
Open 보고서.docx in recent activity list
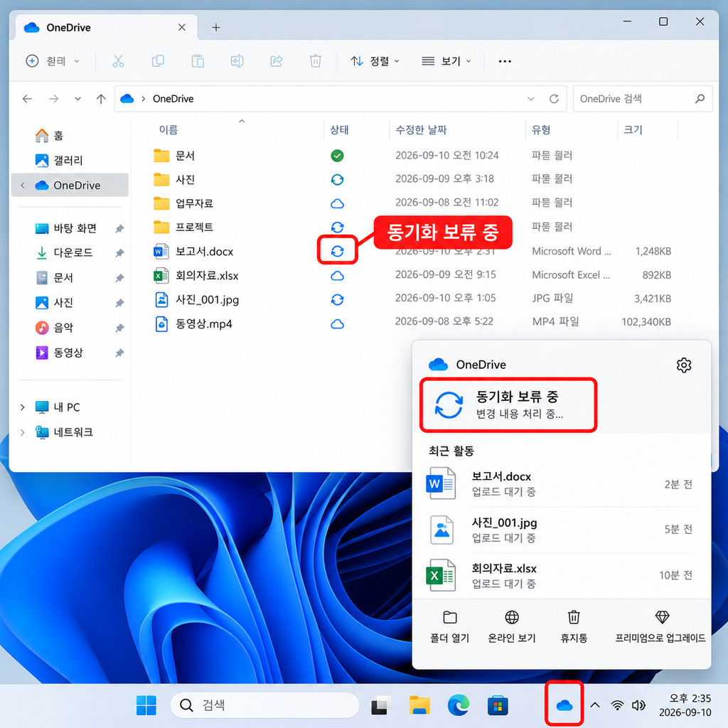[560, 483]
